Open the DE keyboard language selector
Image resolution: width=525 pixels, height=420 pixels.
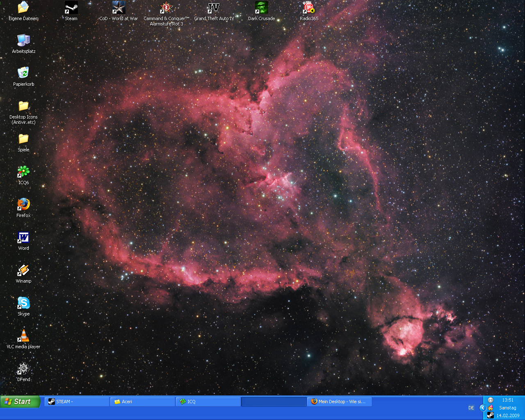click(471, 408)
